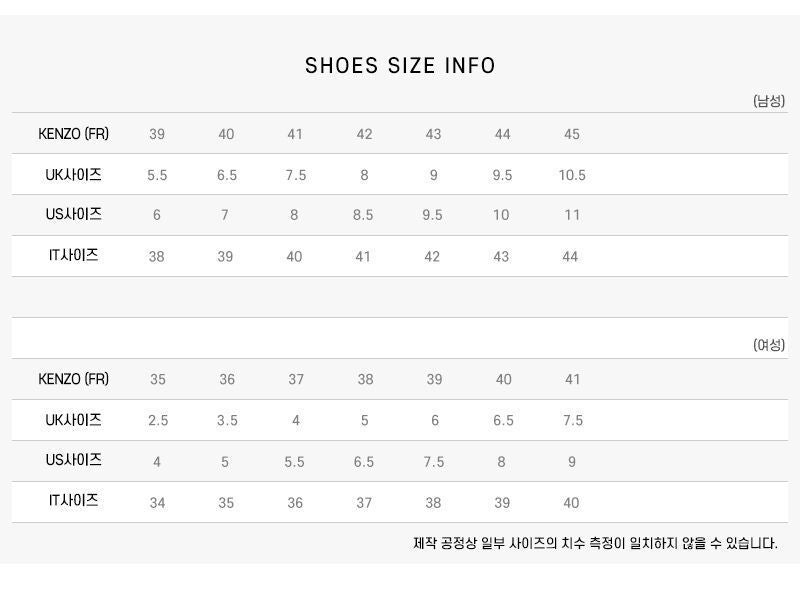Select women's IT size 34 cell
Screen dimensions: 800x605
coord(157,502)
